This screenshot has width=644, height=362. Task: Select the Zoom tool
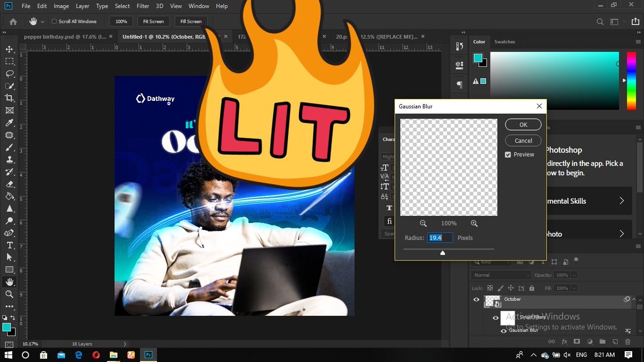point(8,294)
